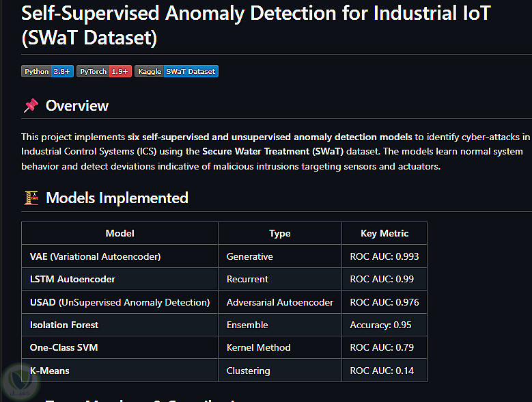
Task: Click the crane icon beside Models Implemented
Action: point(31,198)
